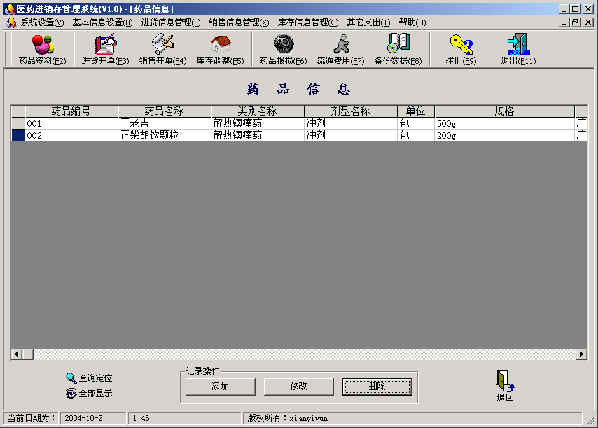The width and height of the screenshot is (598, 428).
Task: Restore the inner child window
Action: click(x=575, y=23)
